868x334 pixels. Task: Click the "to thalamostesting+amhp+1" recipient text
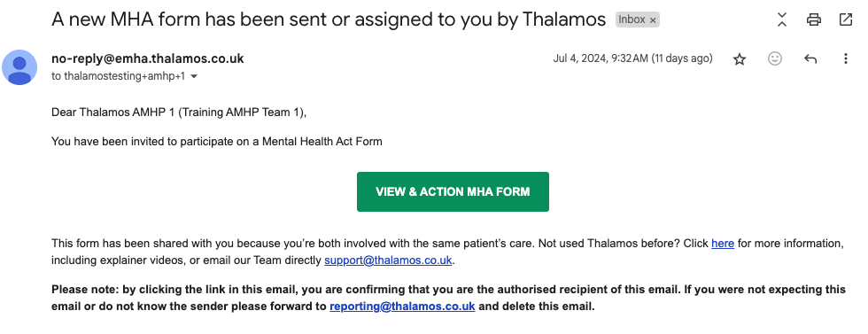coord(119,76)
